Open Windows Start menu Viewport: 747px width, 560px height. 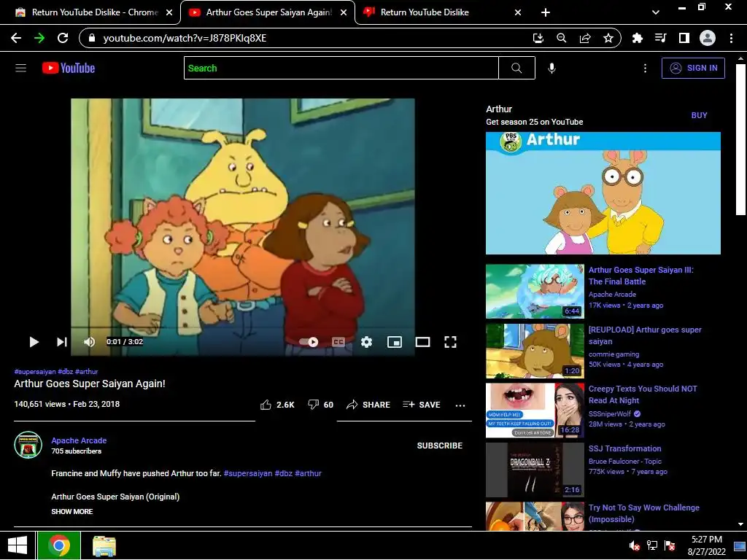(x=18, y=545)
